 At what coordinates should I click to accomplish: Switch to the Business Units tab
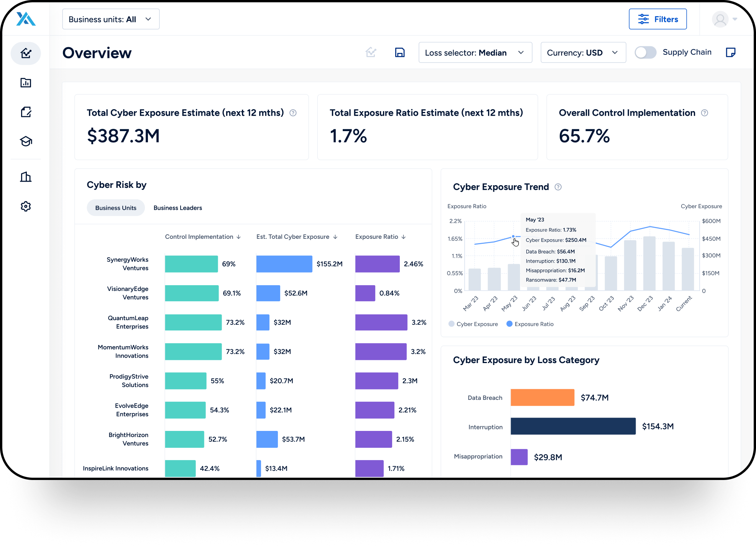coord(116,207)
